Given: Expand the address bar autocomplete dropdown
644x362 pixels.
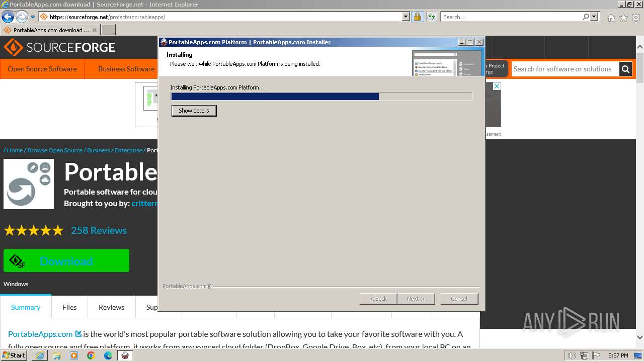Looking at the screenshot, I should (x=406, y=17).
